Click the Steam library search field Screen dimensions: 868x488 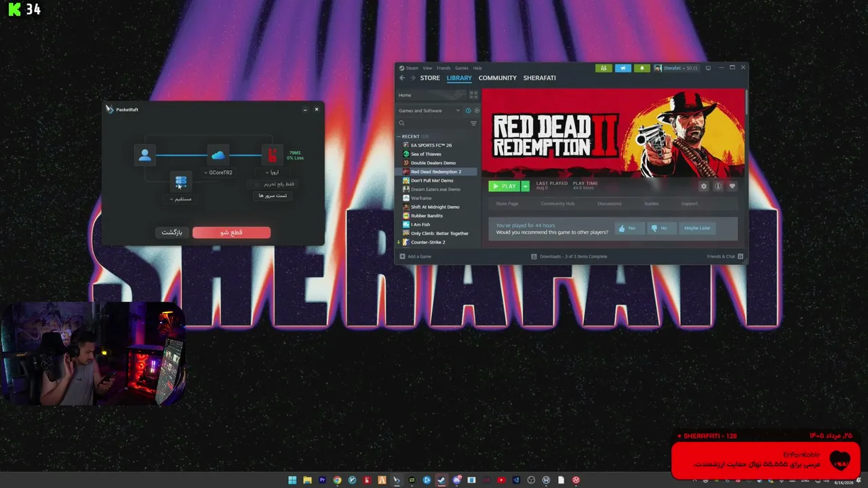click(x=433, y=123)
